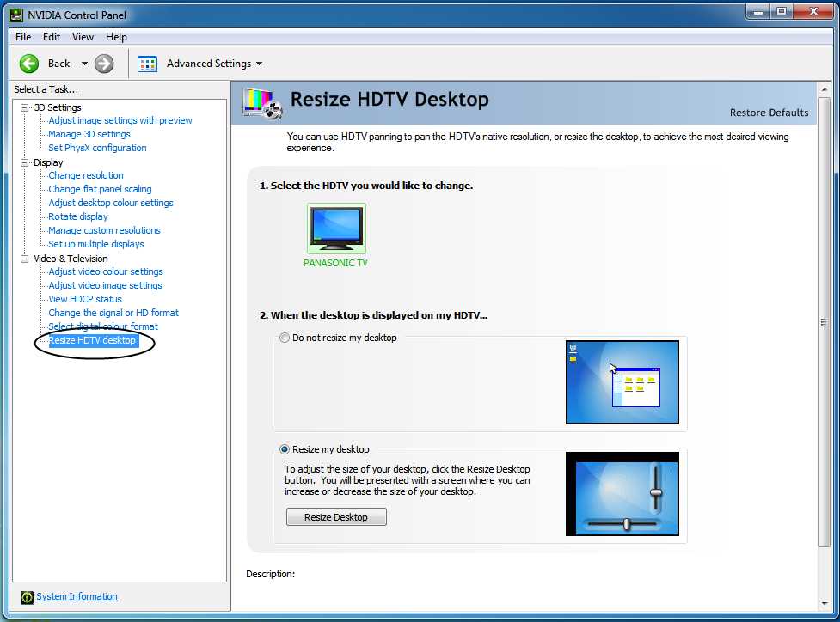Select the Resize my desktop radio button
The height and width of the screenshot is (622, 840).
(x=285, y=449)
